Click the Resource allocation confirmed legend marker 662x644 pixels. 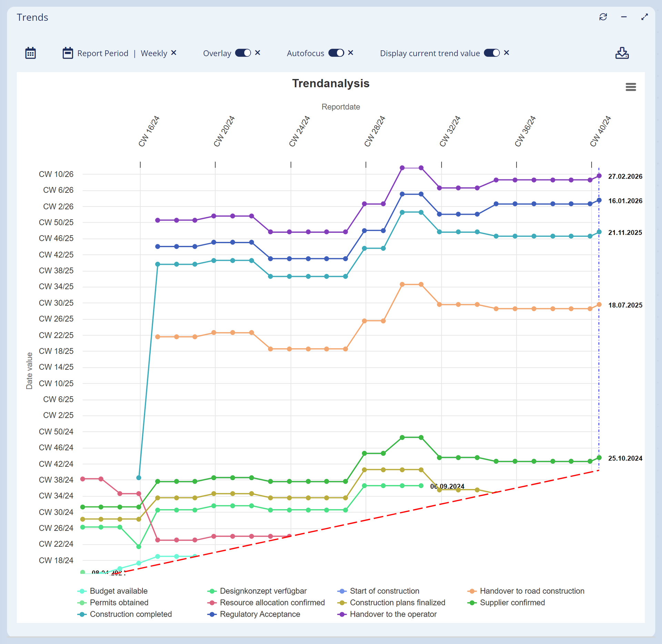[x=212, y=603]
